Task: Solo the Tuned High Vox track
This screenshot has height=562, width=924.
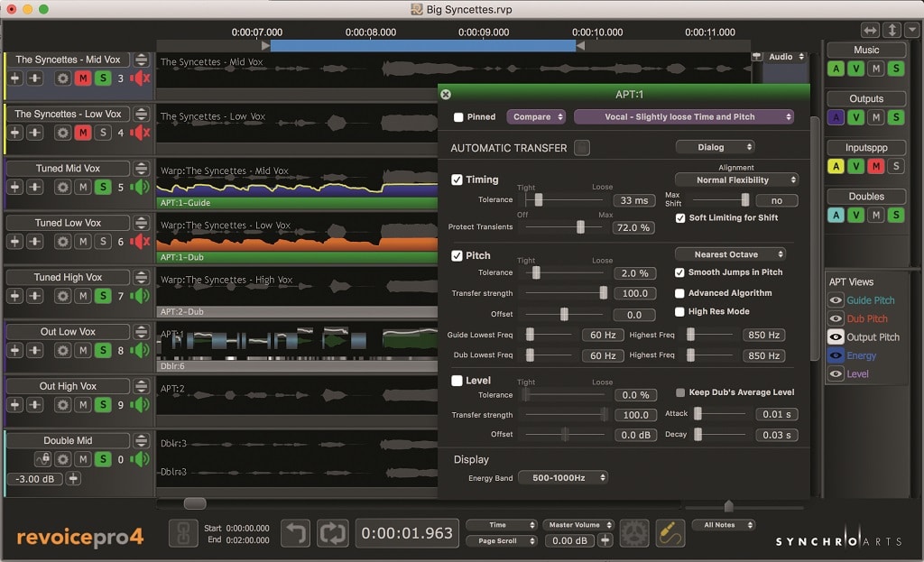Action: [x=103, y=296]
